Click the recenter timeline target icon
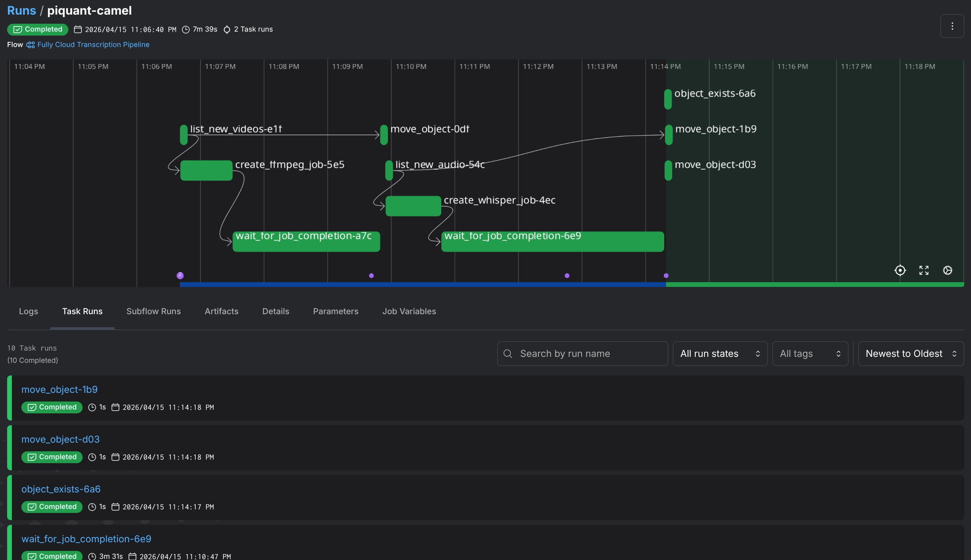The width and height of the screenshot is (971, 560). pos(900,270)
